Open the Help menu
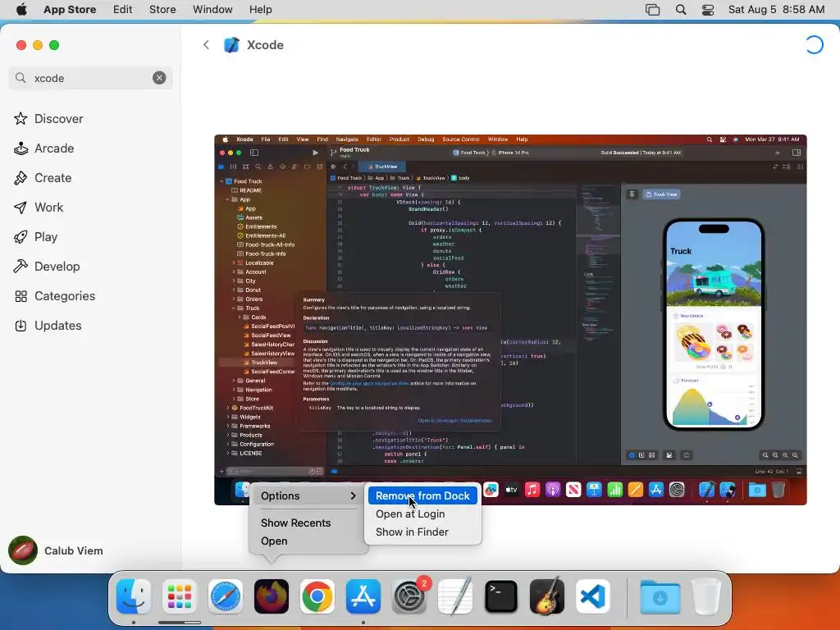 tap(260, 10)
